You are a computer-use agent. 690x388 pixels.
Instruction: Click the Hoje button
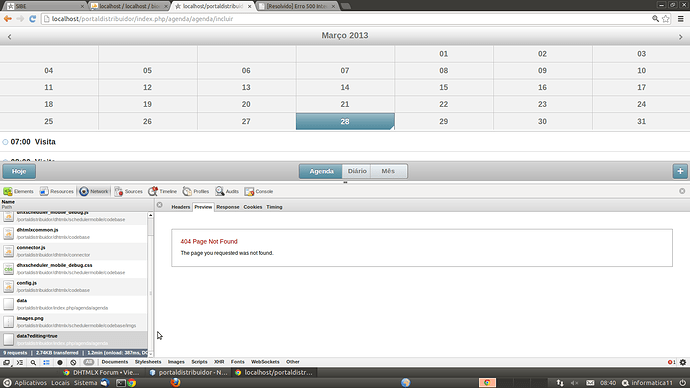[19, 171]
